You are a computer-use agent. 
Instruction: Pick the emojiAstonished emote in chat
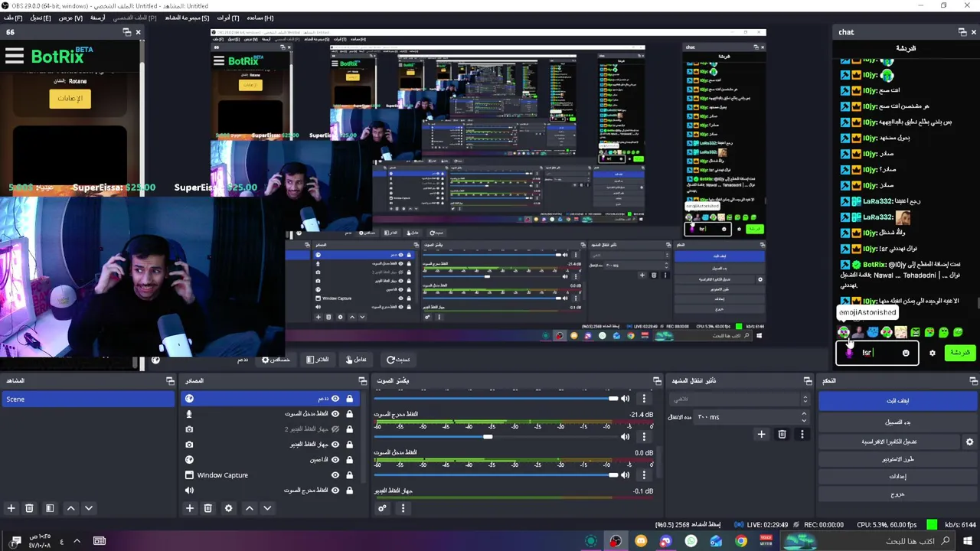coord(843,332)
